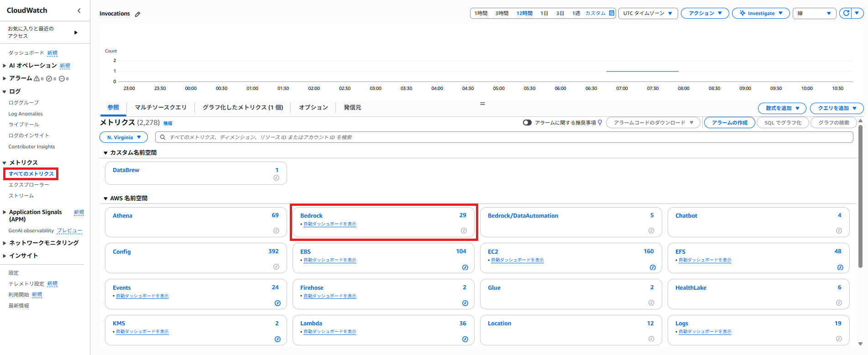Open すべてのメトリクス in sidebar
Viewport: 868px width, 355px height.
[31, 174]
